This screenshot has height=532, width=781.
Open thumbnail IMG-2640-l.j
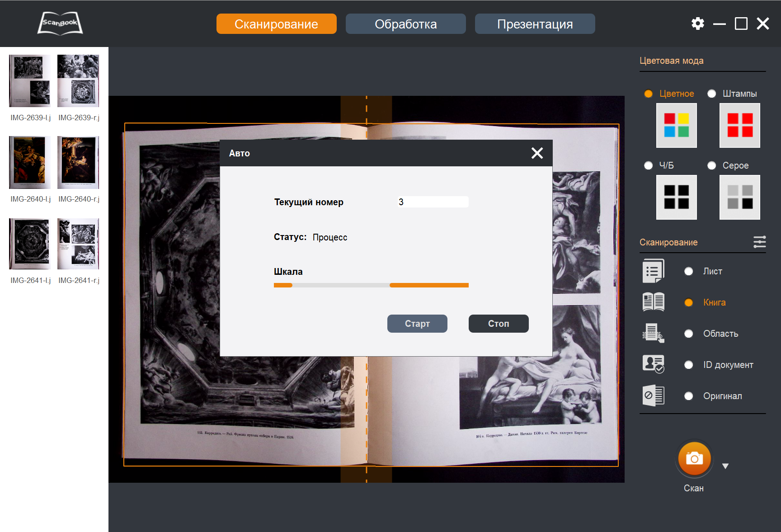click(30, 162)
